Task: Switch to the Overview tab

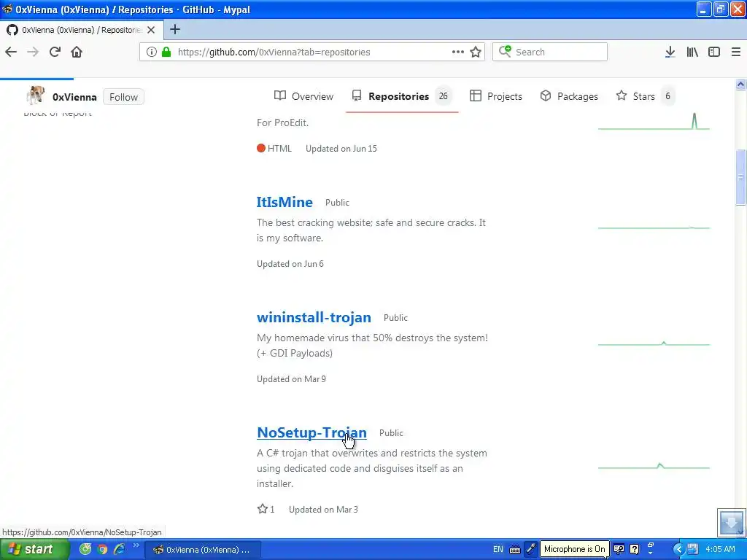Action: (x=304, y=96)
